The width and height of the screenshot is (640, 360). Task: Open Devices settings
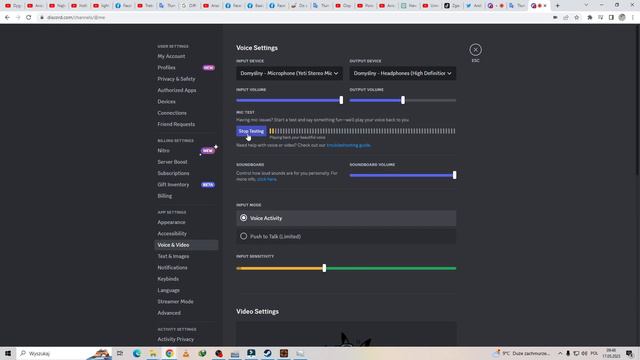[x=167, y=102]
